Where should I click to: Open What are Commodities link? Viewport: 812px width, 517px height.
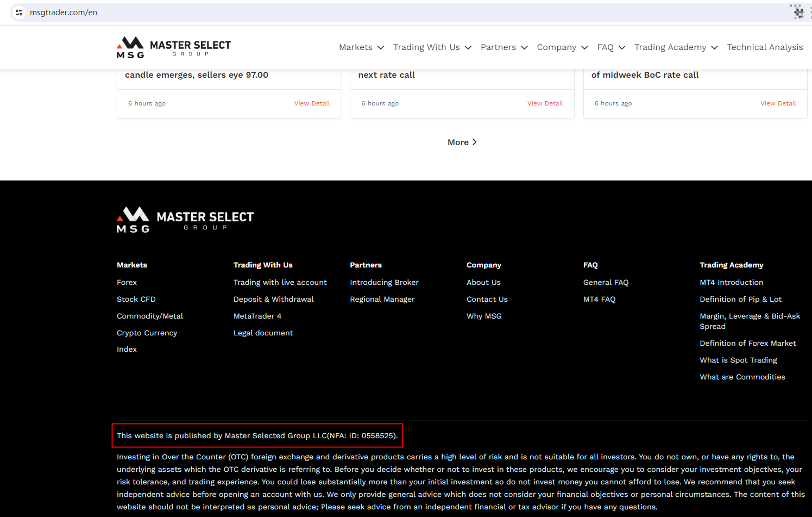click(742, 377)
